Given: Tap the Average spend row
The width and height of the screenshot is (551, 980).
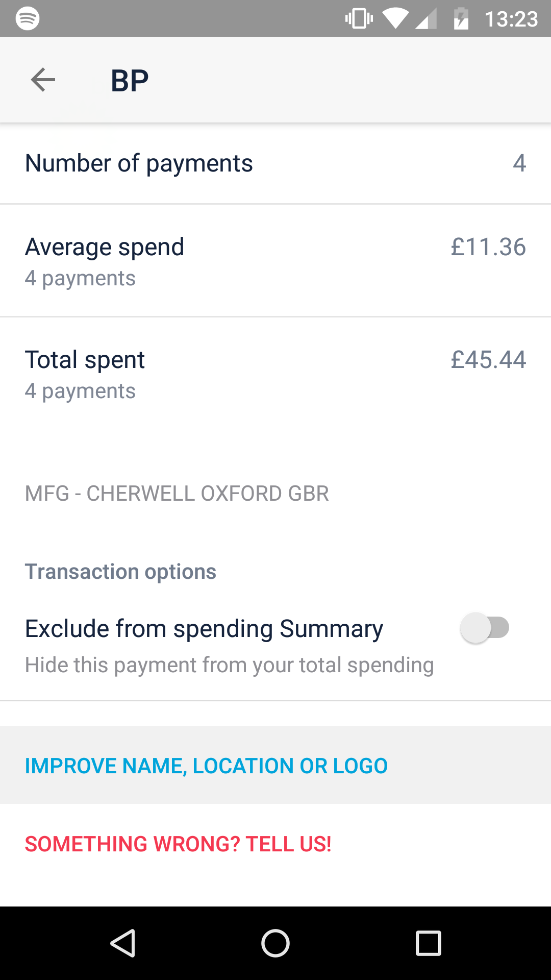Looking at the screenshot, I should pyautogui.click(x=275, y=260).
